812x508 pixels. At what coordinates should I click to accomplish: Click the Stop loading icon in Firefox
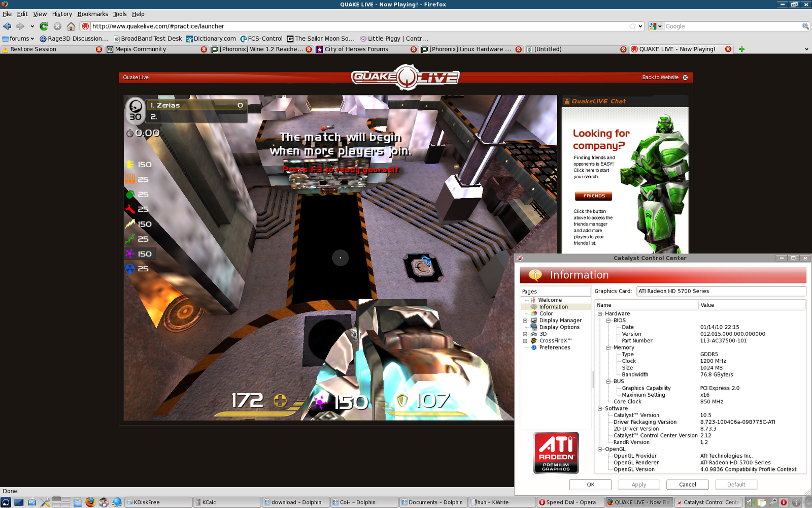[57, 26]
